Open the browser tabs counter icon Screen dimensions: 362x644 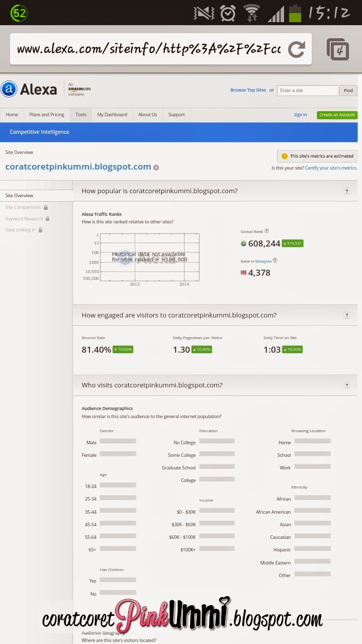point(338,49)
